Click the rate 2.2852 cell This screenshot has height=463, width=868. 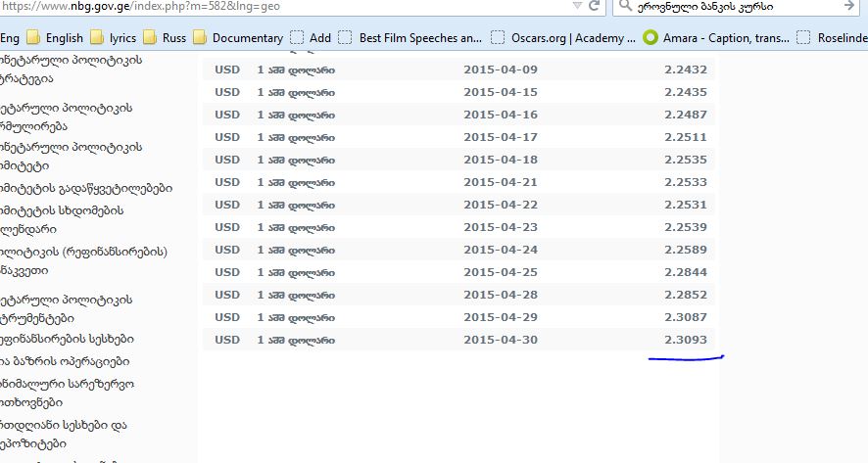(x=686, y=295)
